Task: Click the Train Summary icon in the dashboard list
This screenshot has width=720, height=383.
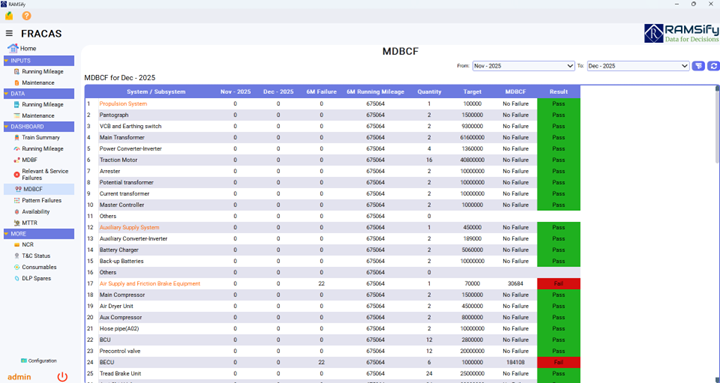Action: pos(17,137)
